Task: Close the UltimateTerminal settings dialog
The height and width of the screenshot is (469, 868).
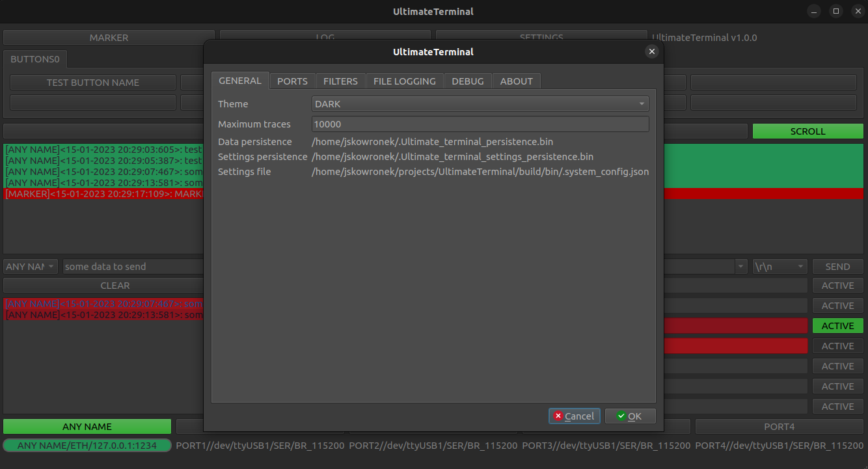Action: [651, 51]
